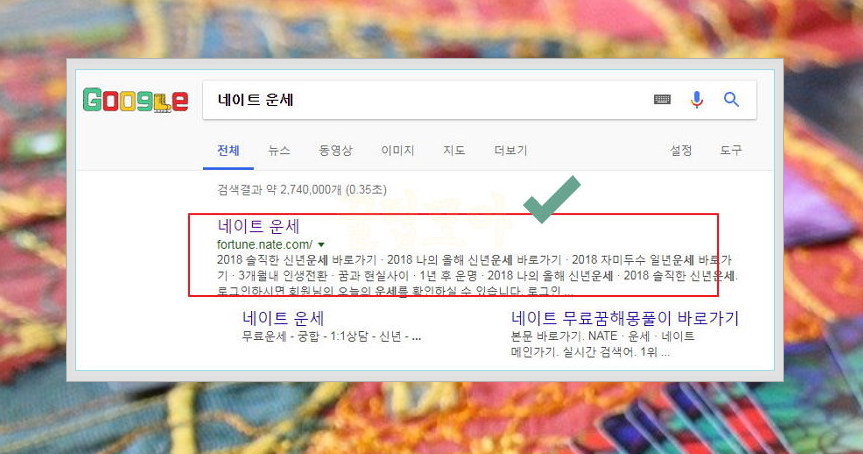Screen dimensions: 863x454
Task: Switch to the 지도 tab
Action: pos(454,150)
